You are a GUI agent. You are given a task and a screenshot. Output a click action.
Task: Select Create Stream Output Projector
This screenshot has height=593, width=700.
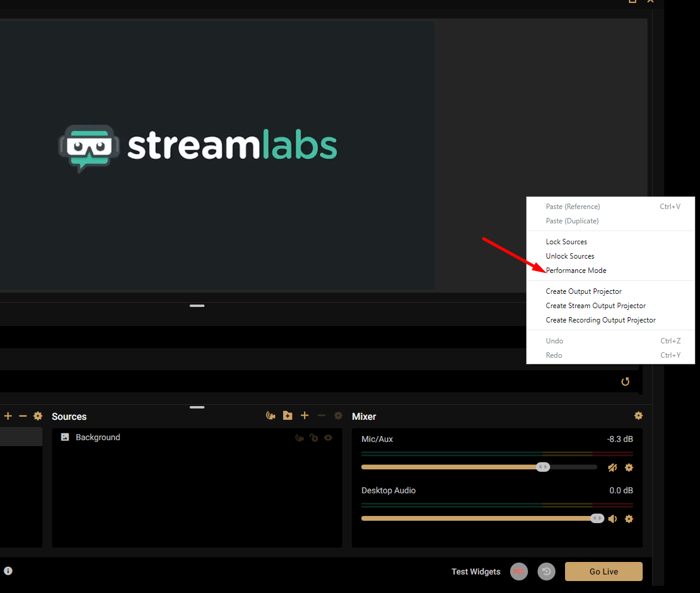tap(610, 306)
